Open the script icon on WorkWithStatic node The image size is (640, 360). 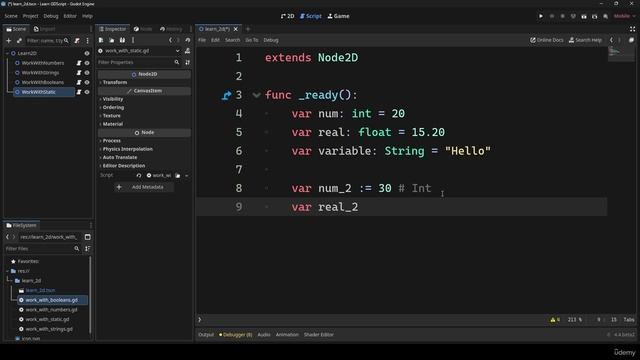(x=79, y=92)
